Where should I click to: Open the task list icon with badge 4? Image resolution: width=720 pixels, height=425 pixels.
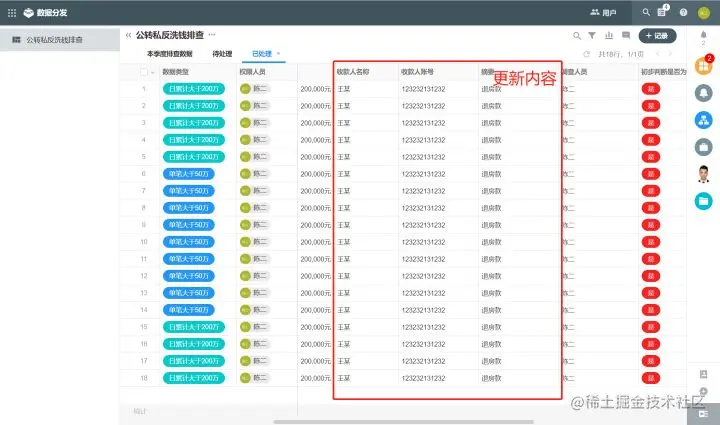(x=663, y=11)
